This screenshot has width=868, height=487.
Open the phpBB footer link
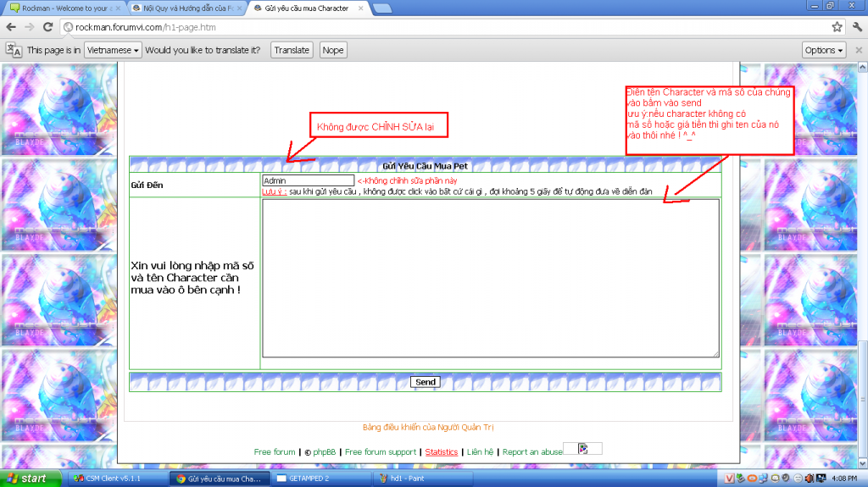(324, 452)
